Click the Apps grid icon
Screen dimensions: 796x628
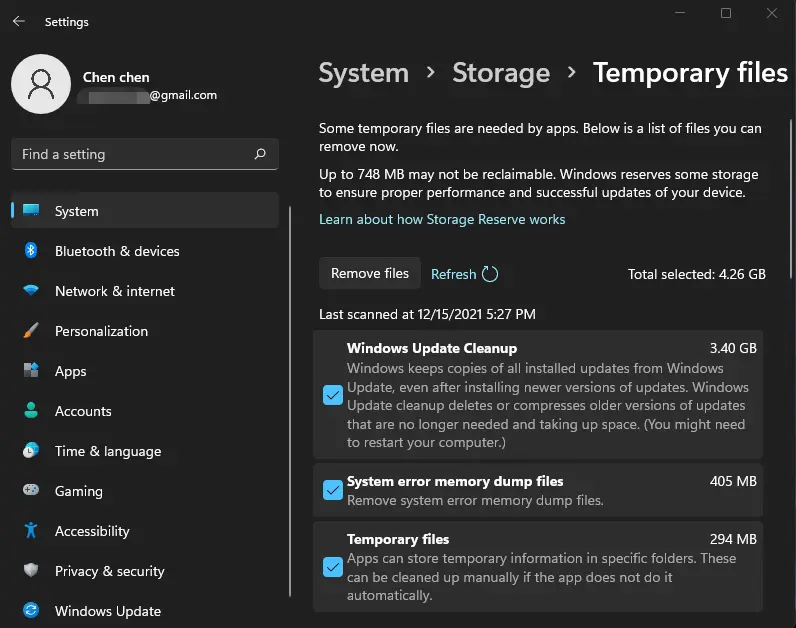click(x=31, y=370)
